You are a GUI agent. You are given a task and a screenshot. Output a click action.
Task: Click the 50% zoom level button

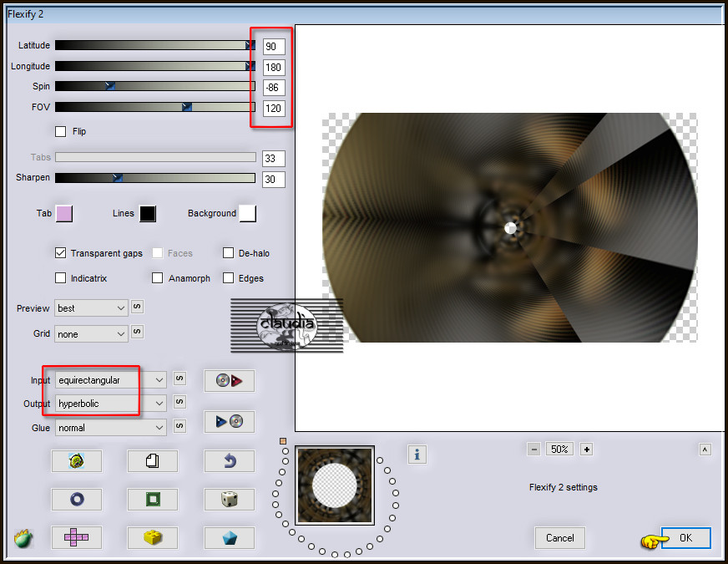point(559,450)
